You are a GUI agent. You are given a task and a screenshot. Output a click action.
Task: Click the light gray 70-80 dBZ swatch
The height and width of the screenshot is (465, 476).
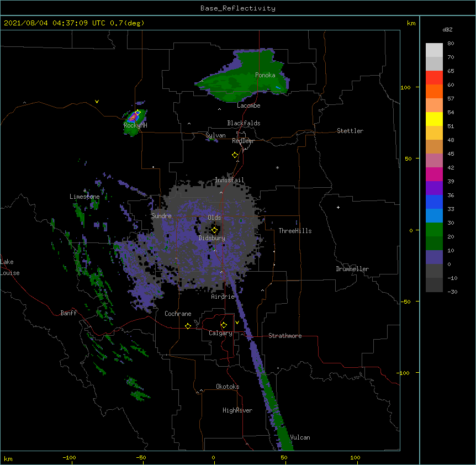434,50
